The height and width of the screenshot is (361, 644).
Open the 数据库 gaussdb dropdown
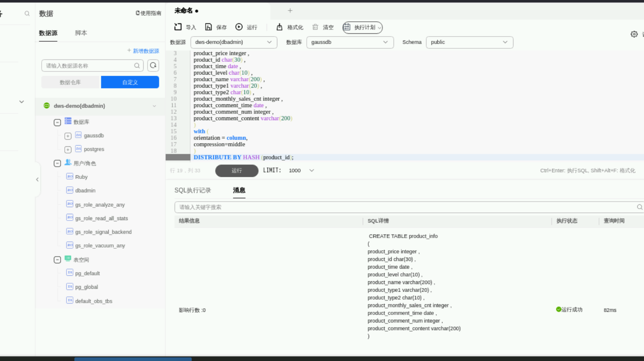coord(350,42)
